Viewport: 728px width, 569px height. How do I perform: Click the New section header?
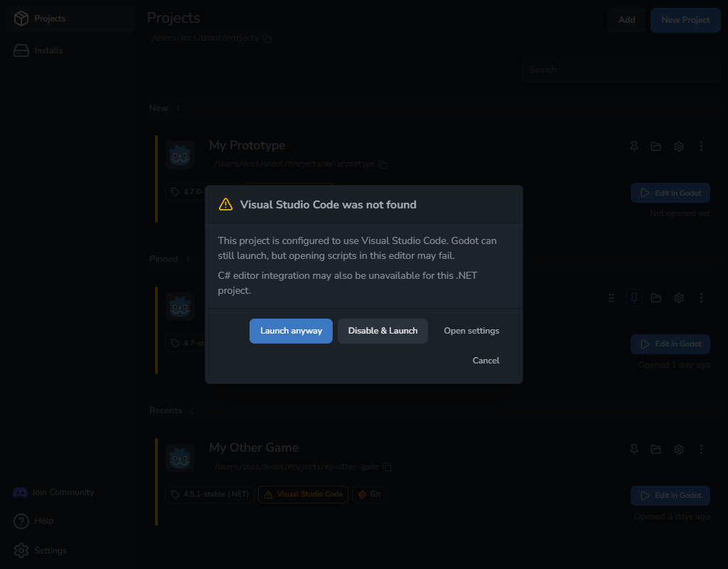(x=159, y=108)
